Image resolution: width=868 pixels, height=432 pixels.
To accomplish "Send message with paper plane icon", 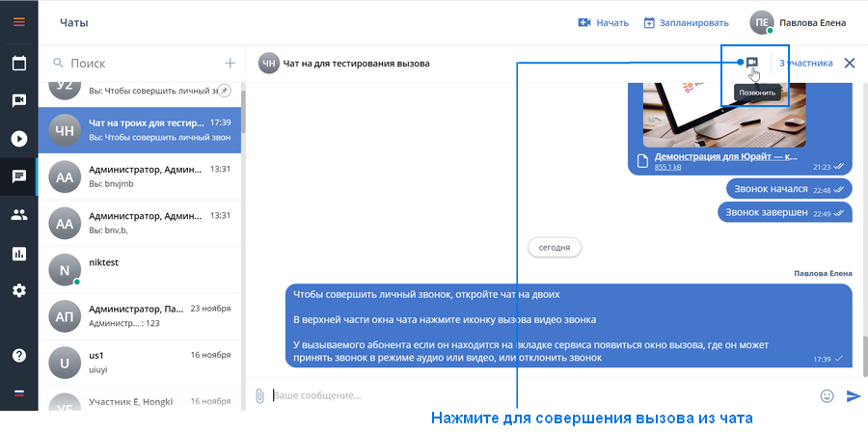I will point(854,395).
